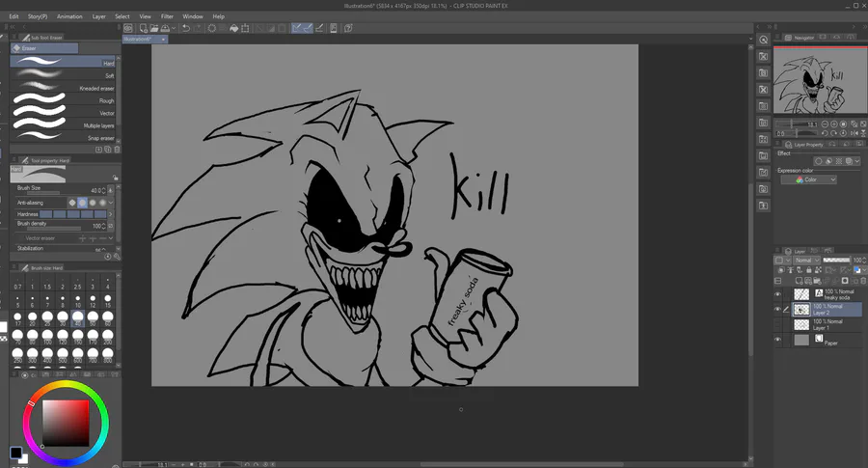The image size is (868, 468).
Task: Click the color wheel saturation square
Action: coord(66,423)
